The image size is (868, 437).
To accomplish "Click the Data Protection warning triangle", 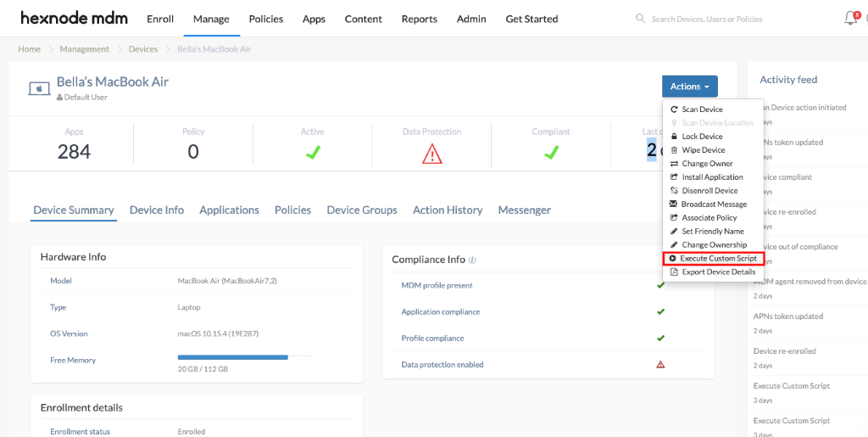I will click(x=431, y=153).
